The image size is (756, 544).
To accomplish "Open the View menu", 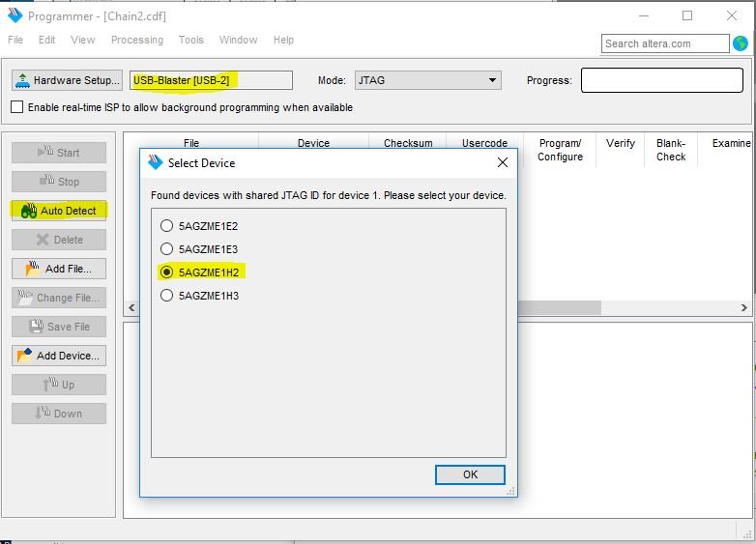I will pos(83,40).
